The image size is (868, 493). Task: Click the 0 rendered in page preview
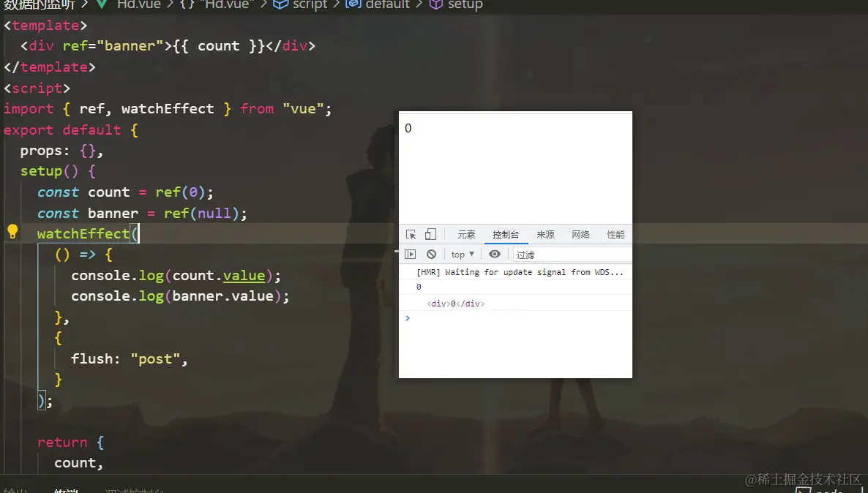click(x=408, y=128)
